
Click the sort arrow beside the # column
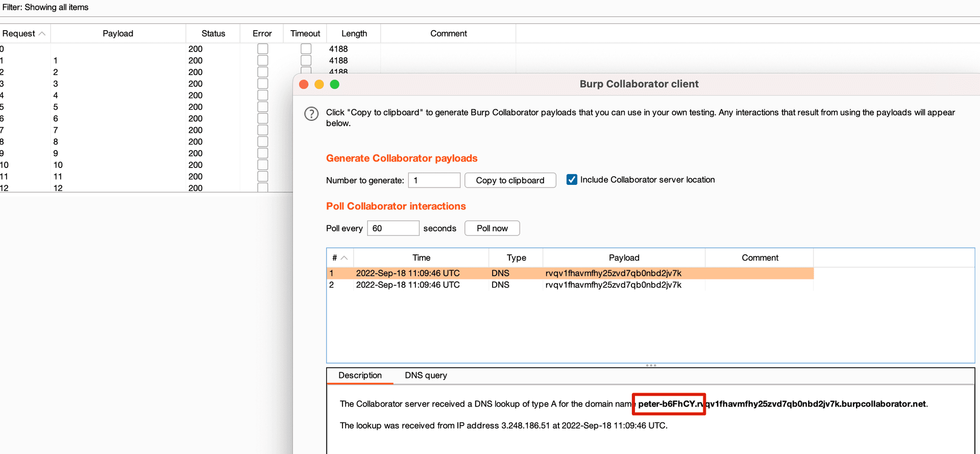click(x=344, y=258)
